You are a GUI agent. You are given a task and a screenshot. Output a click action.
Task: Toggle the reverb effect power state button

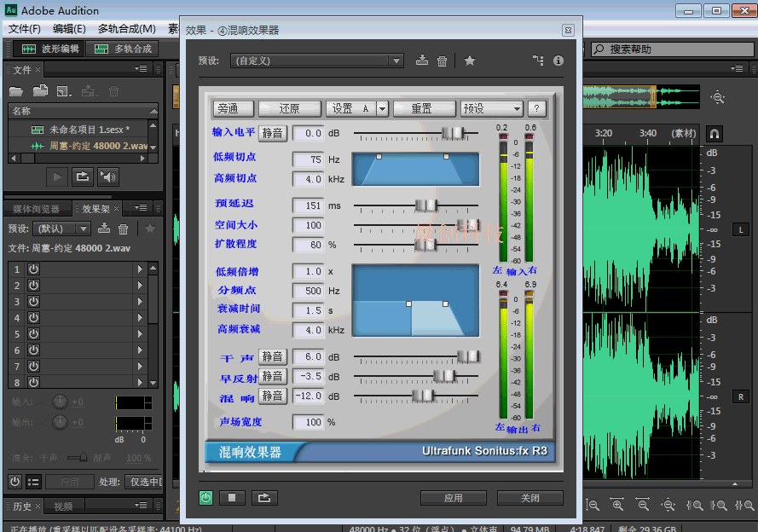(x=206, y=498)
